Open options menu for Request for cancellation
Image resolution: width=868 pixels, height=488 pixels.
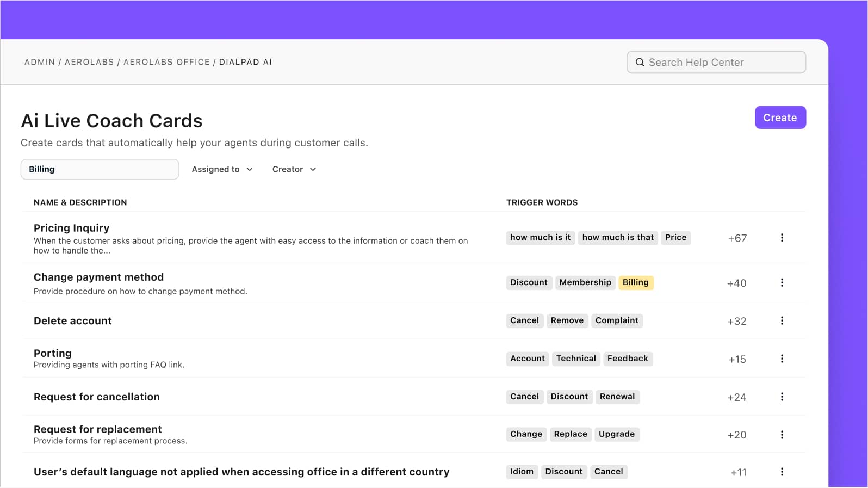tap(782, 397)
